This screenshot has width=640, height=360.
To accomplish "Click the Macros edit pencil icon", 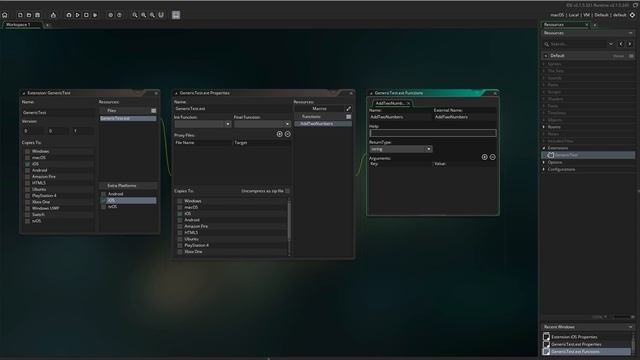I will [x=349, y=109].
